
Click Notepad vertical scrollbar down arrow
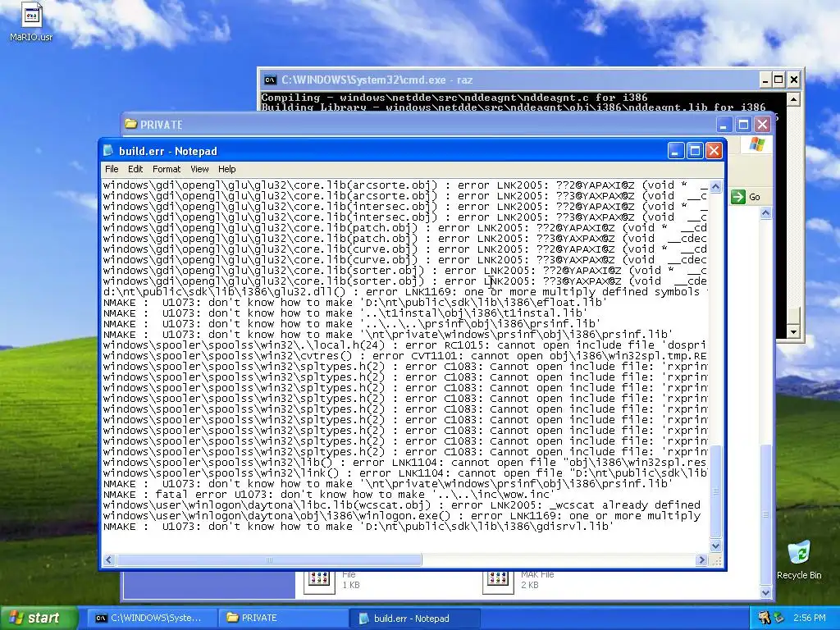coord(715,546)
